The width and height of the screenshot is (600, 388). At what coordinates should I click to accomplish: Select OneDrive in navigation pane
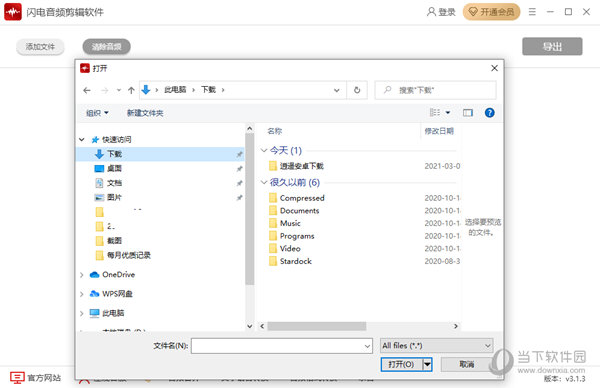click(x=118, y=274)
